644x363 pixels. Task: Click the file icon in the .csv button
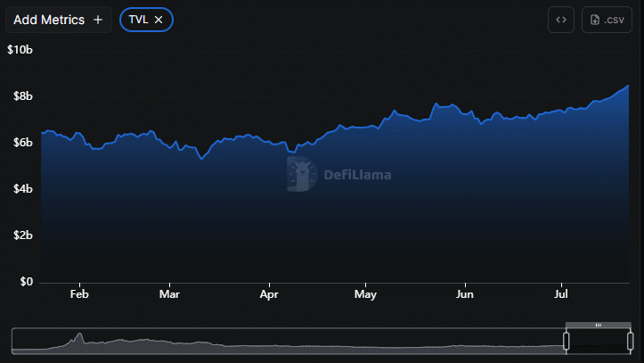595,20
